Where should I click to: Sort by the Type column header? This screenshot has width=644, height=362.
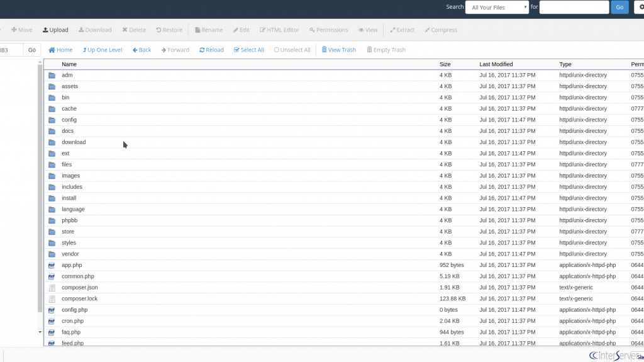click(x=565, y=64)
